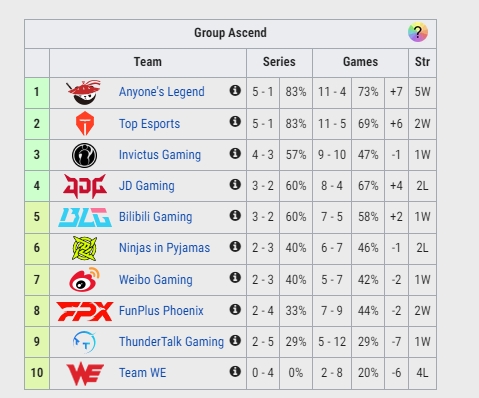Open the Invictus Gaming team page
479x398 pixels.
(x=160, y=155)
